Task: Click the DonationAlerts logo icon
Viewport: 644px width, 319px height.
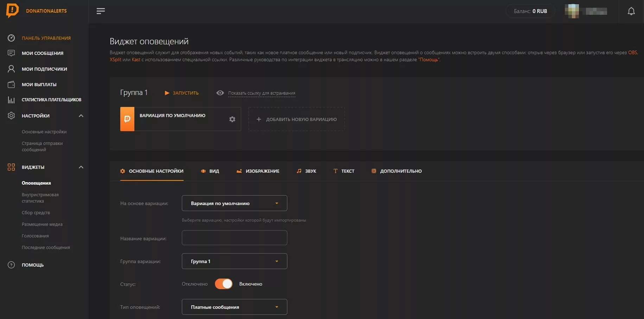Action: (x=12, y=11)
